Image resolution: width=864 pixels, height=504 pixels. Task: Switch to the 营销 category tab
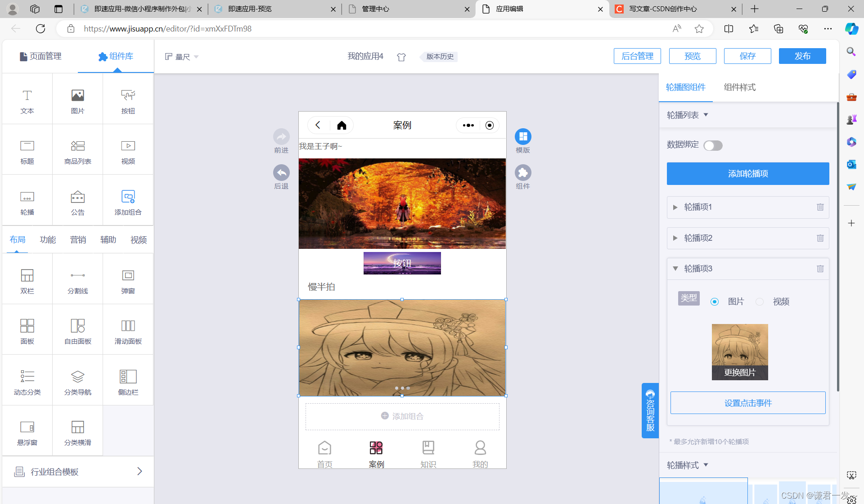[78, 240]
